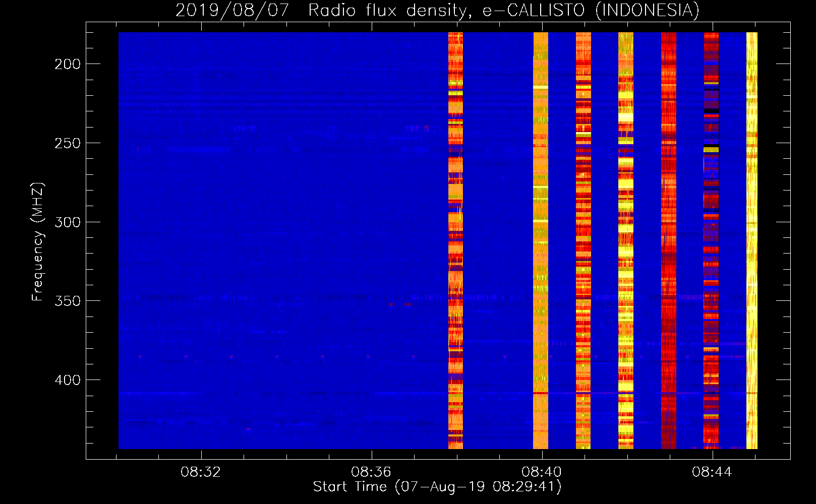Screen dimensions: 816x504
Task: Click the bright yellow band at the right edge of the spectrogram
Action: (751, 240)
